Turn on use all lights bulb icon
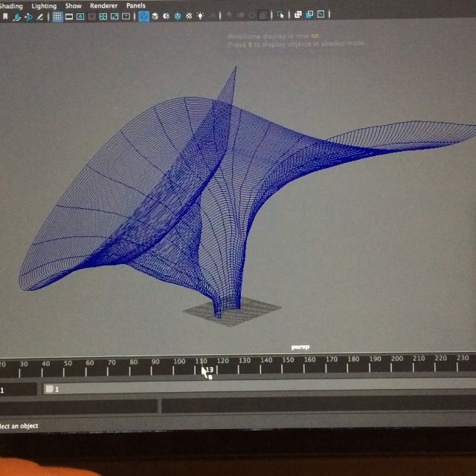476x476 pixels. 201,16
